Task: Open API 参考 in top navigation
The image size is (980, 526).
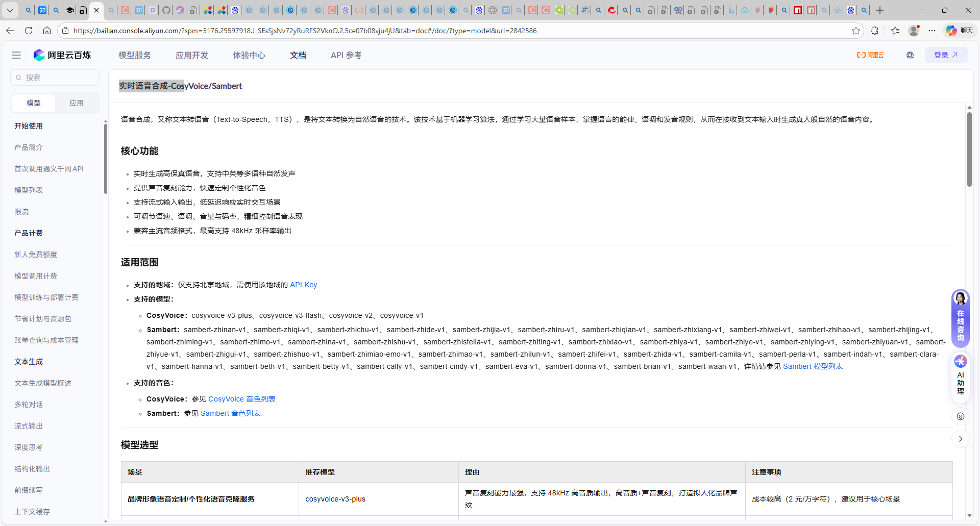Action: pos(346,55)
